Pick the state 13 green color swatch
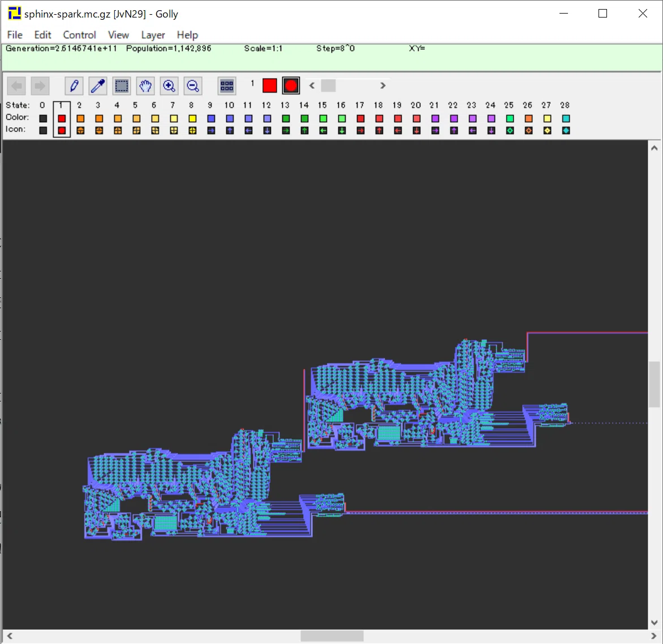This screenshot has height=644, width=663. pyautogui.click(x=286, y=118)
